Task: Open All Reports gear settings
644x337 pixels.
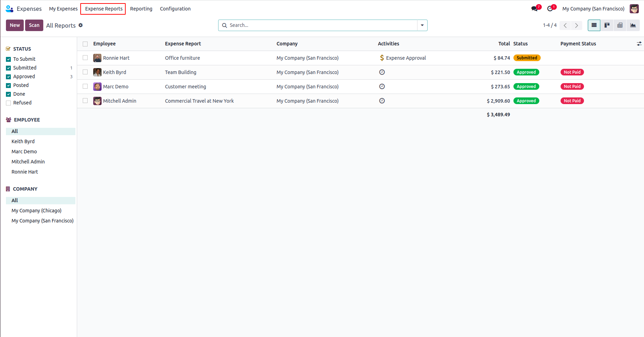Action: click(x=81, y=25)
